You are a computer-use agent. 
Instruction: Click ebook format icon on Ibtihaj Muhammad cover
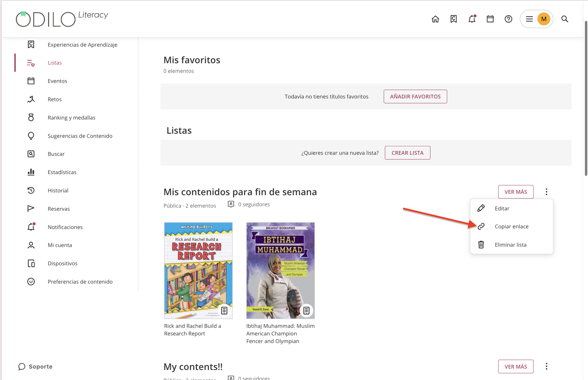(x=306, y=311)
